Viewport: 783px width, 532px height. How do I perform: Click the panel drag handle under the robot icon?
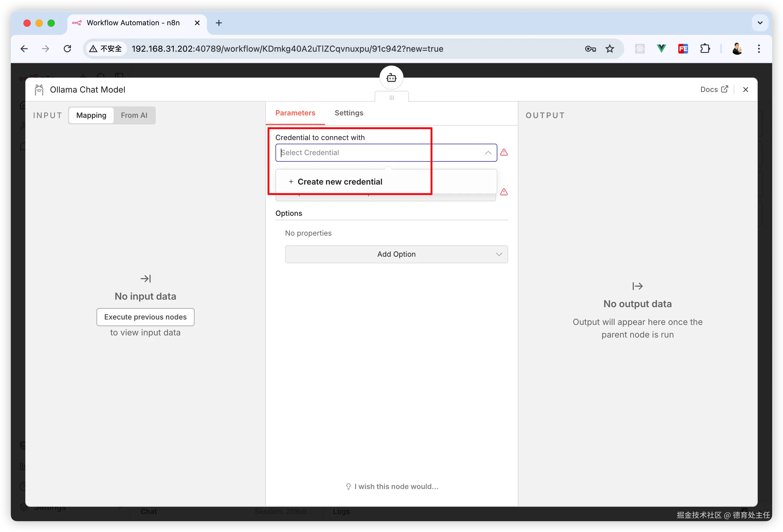click(x=391, y=98)
